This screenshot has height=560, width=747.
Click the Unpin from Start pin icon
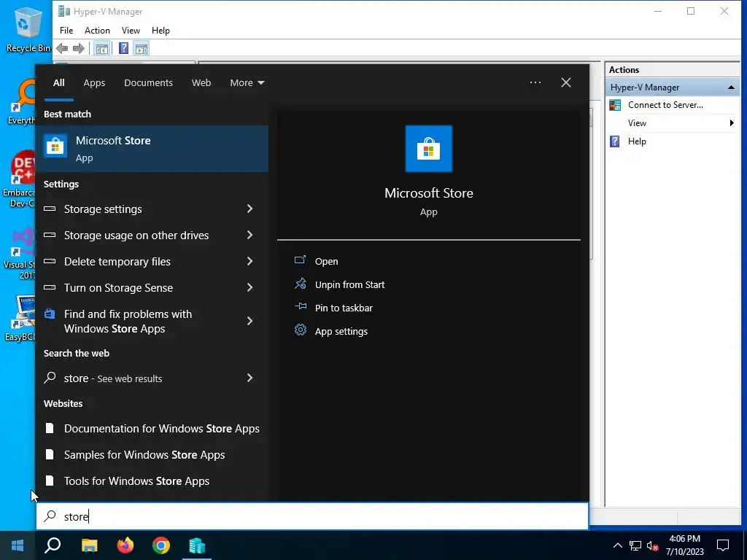click(300, 284)
